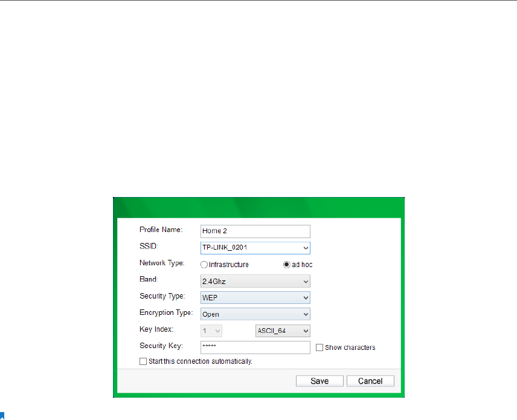
Task: Click the Network Type label
Action: [x=162, y=263]
